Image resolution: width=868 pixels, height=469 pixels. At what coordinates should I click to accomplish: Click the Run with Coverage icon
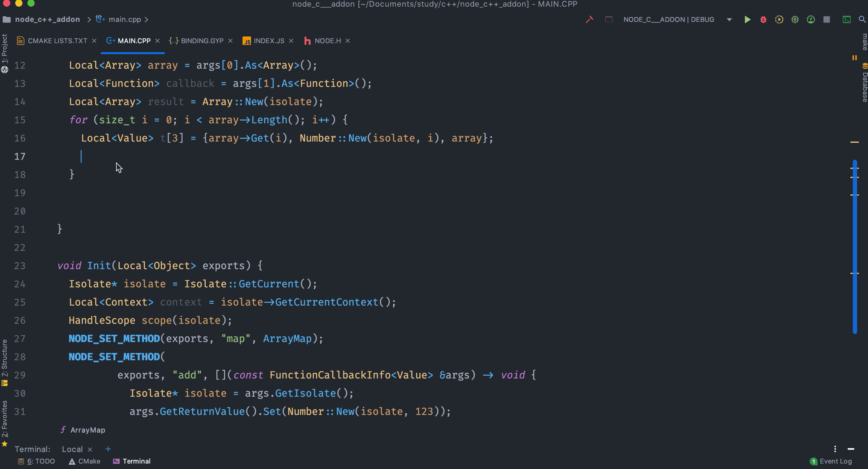click(779, 19)
